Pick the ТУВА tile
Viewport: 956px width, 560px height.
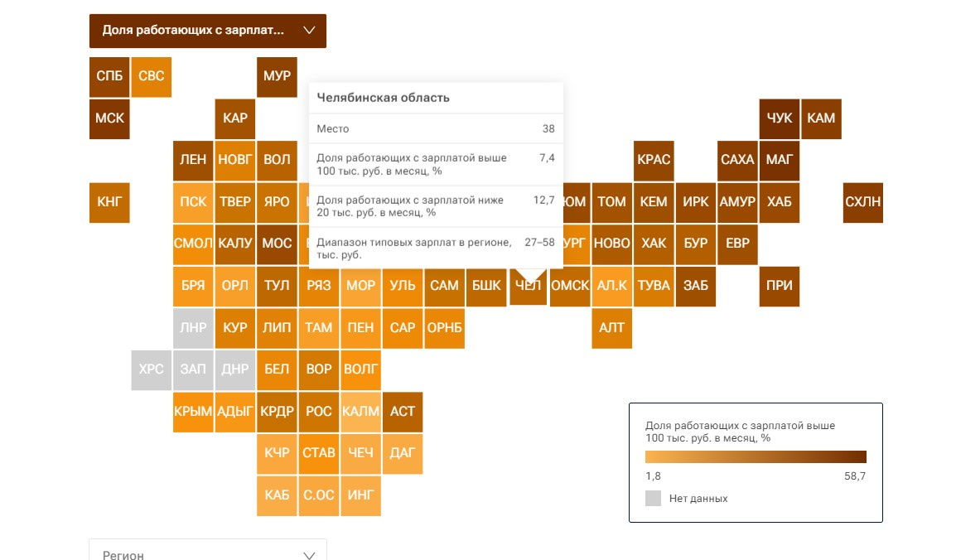[x=654, y=287]
